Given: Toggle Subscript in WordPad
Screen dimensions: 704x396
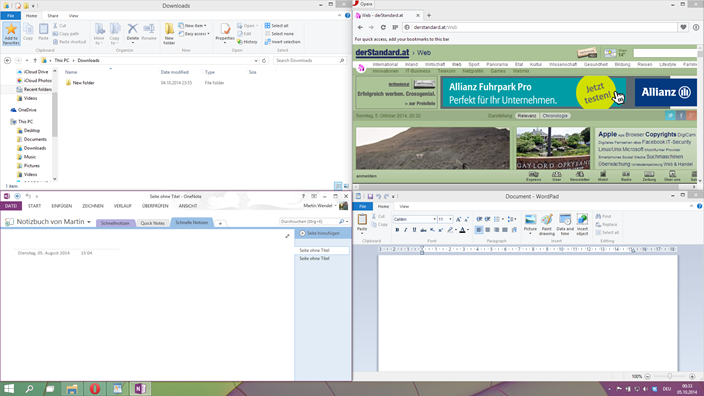Looking at the screenshot, I should click(432, 230).
